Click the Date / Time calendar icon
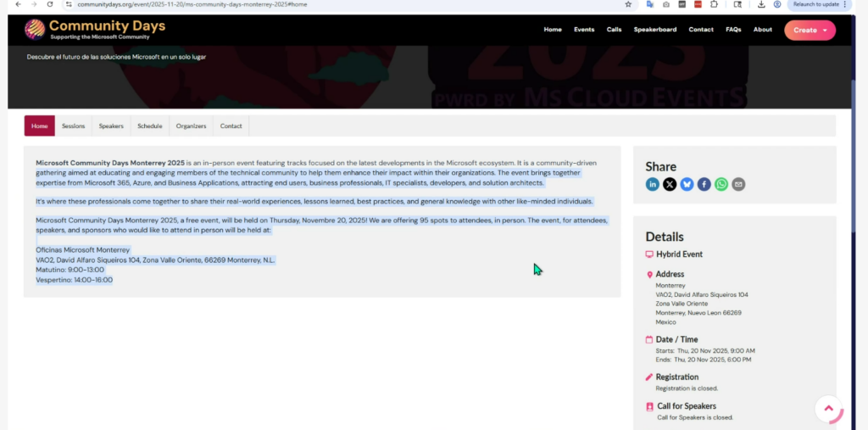Image resolution: width=868 pixels, height=430 pixels. [x=649, y=340]
